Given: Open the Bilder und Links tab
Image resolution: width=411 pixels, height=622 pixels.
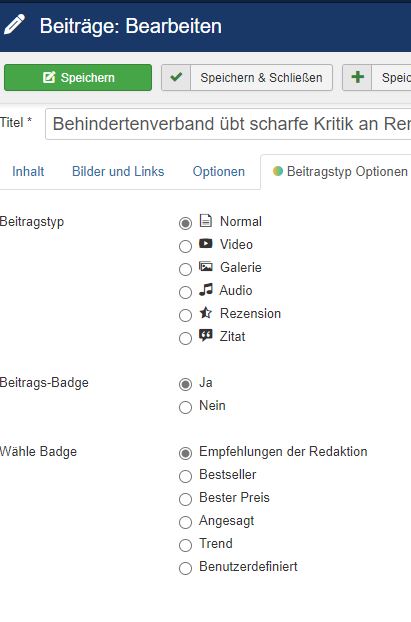Looking at the screenshot, I should tap(118, 171).
